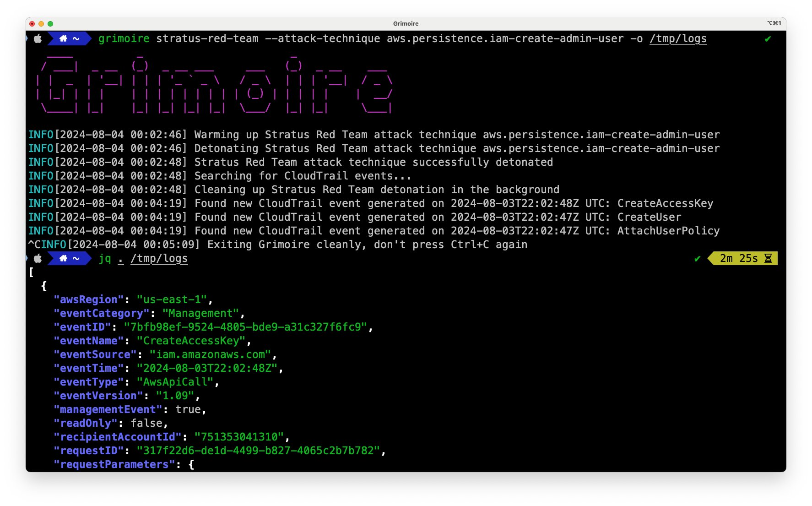Viewport: 812px width, 506px height.
Task: Click 'AttachUserPolicy' in CloudTrail log line
Action: (x=668, y=231)
